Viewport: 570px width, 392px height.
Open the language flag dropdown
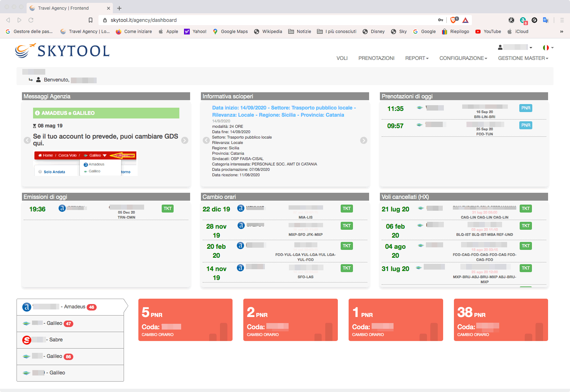(548, 47)
